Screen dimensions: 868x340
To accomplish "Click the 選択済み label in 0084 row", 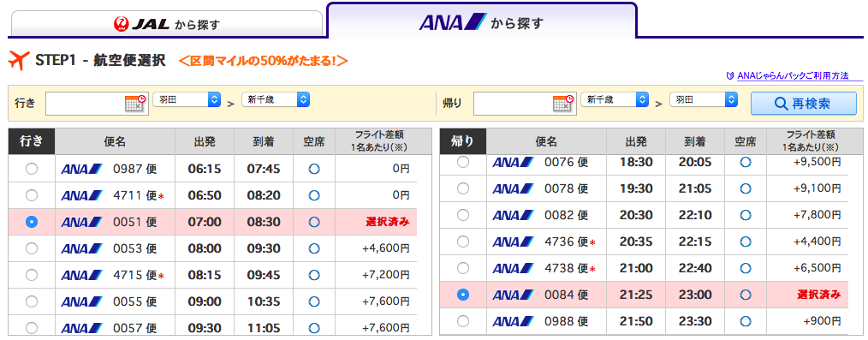I will [x=818, y=295].
